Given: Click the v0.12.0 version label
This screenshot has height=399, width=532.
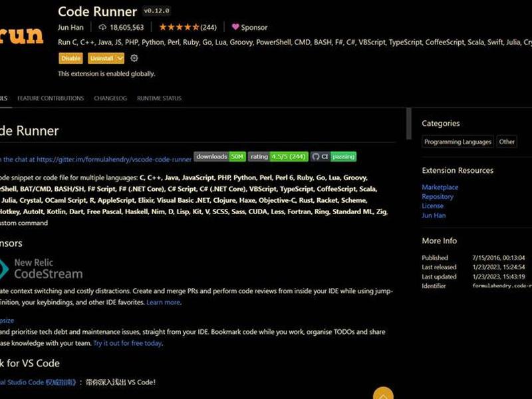Looking at the screenshot, I should coord(156,11).
